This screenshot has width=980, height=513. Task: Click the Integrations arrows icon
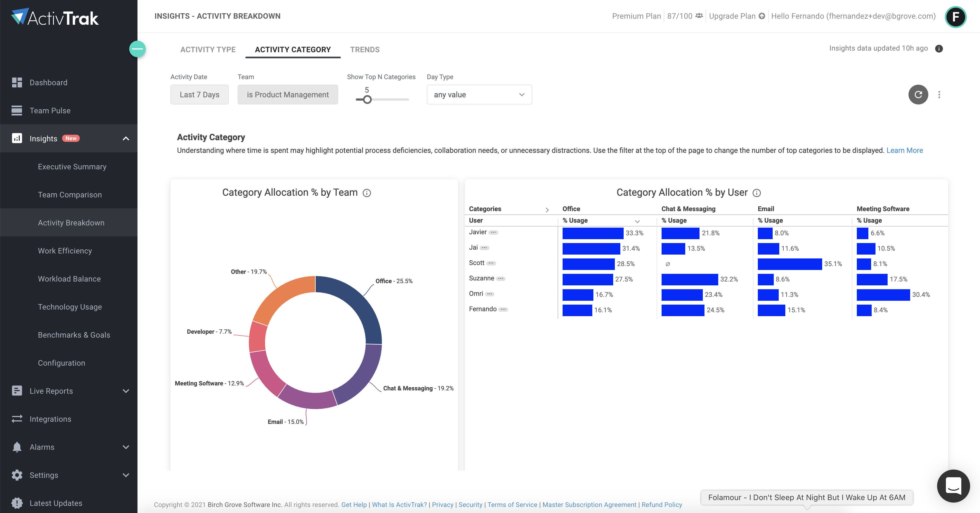point(17,419)
